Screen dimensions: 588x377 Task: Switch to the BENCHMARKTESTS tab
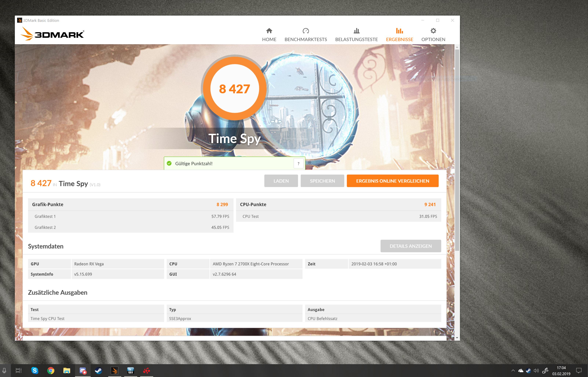pyautogui.click(x=306, y=39)
